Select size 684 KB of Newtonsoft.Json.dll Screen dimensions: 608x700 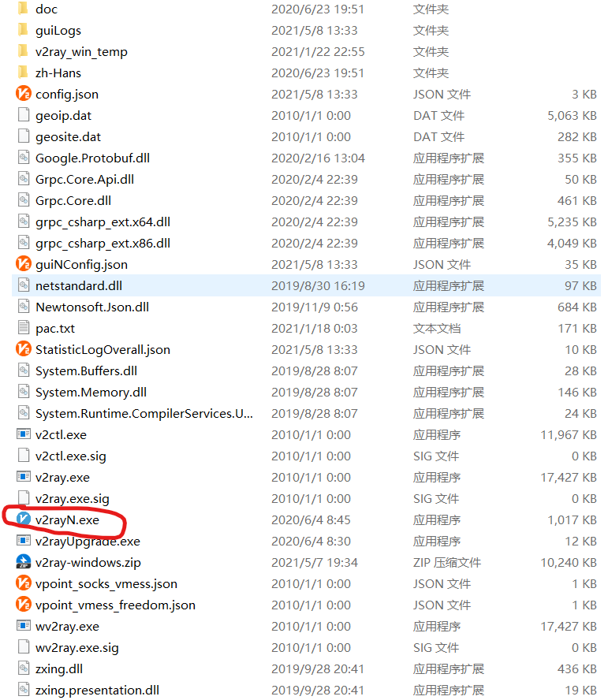(x=576, y=307)
